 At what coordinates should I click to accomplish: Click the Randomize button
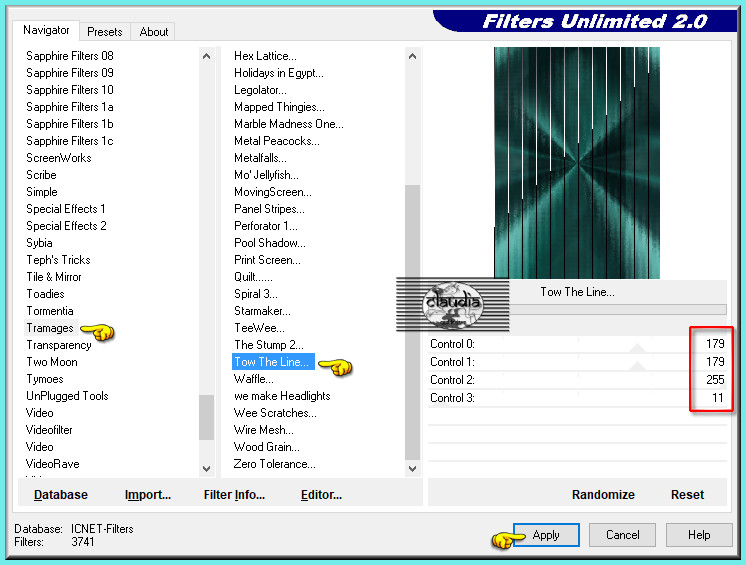coord(603,495)
